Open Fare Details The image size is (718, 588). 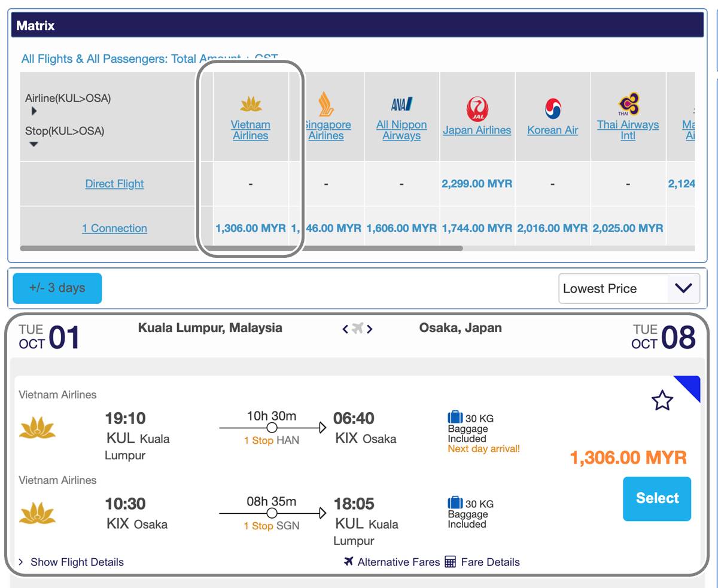490,562
